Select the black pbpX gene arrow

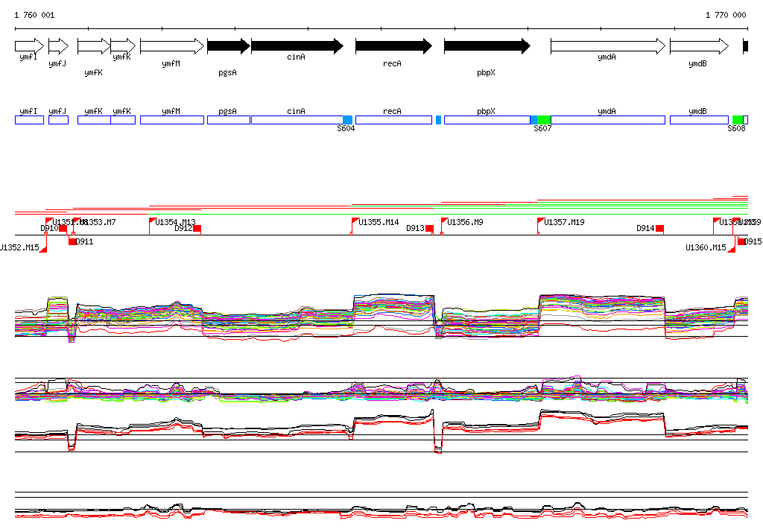tap(487, 46)
